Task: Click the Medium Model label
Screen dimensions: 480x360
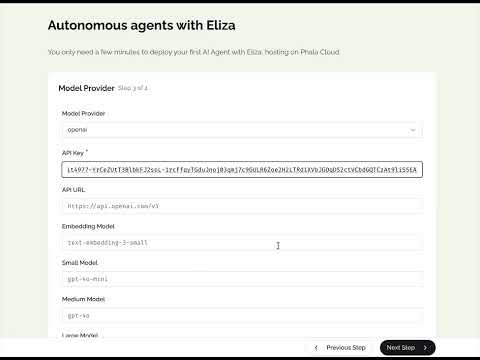Action: [83, 299]
